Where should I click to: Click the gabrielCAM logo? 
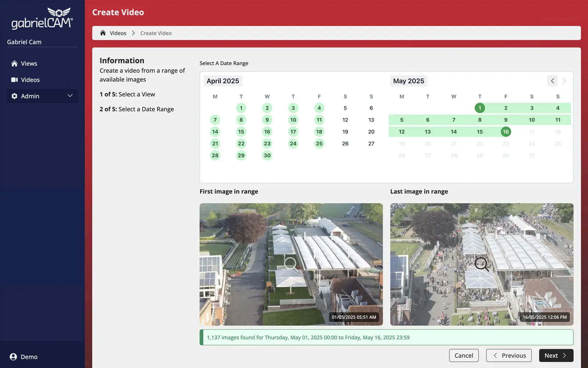(42, 18)
